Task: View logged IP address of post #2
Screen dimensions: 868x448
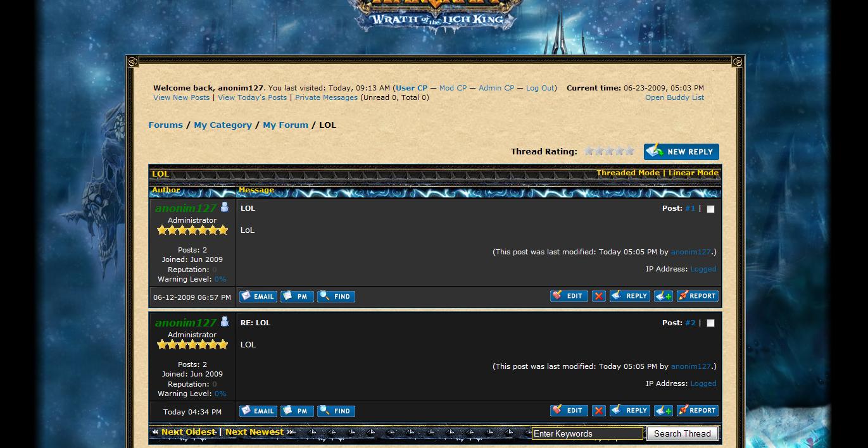Action: [x=703, y=383]
